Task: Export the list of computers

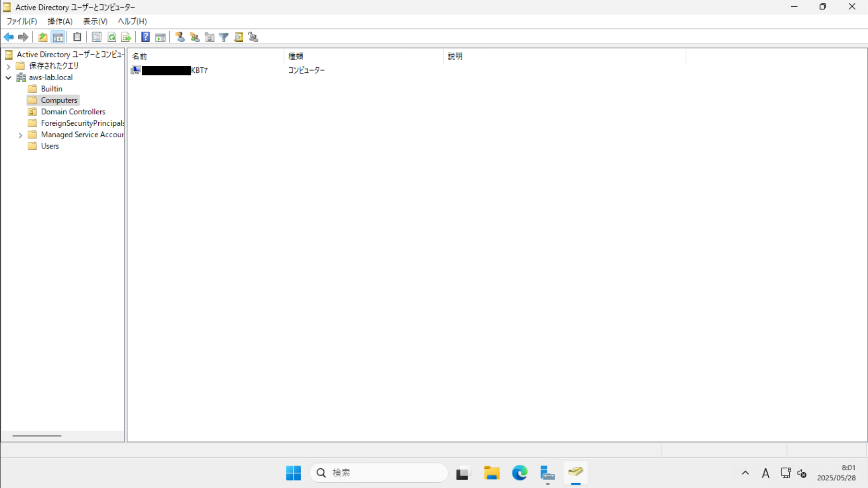Action: 126,37
